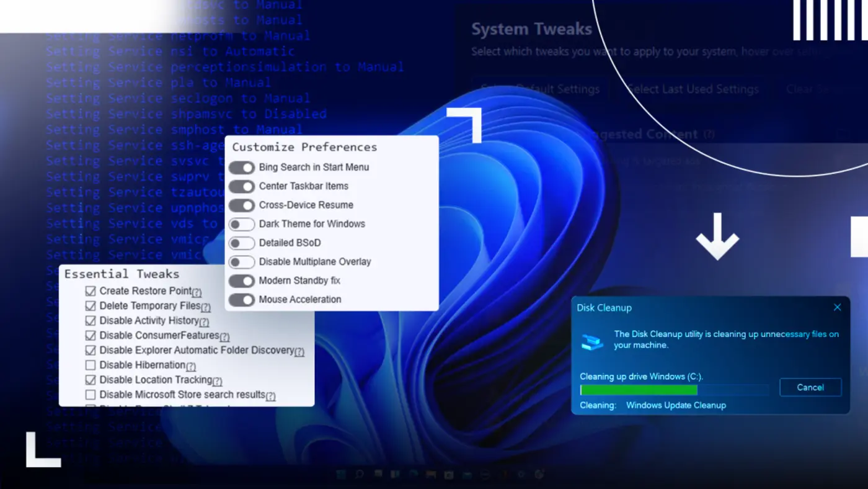Check the Disable Hibernation checkbox
This screenshot has width=868, height=489.
tap(91, 365)
